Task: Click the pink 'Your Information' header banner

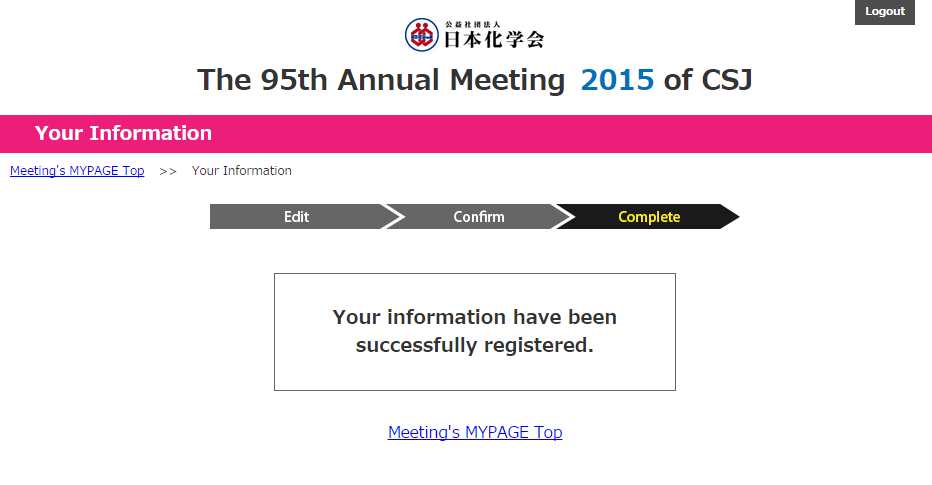Action: pos(466,134)
